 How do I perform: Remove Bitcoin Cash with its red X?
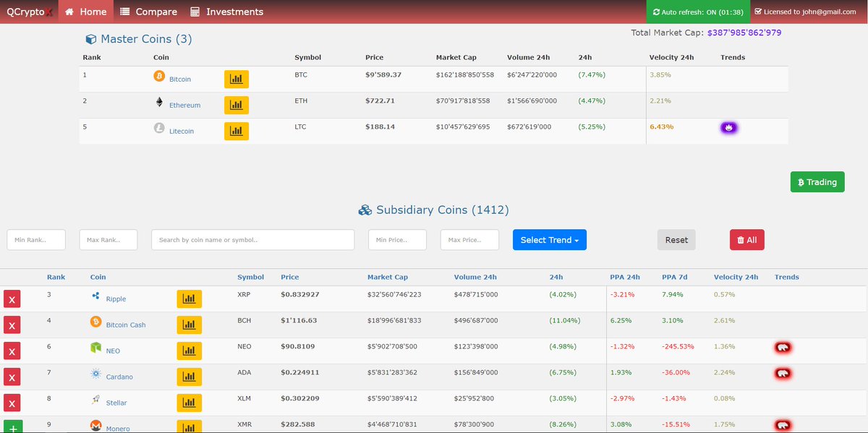coord(12,325)
